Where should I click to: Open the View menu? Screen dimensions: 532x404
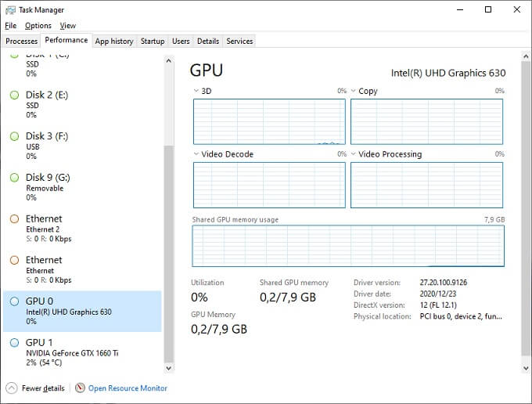(x=67, y=26)
